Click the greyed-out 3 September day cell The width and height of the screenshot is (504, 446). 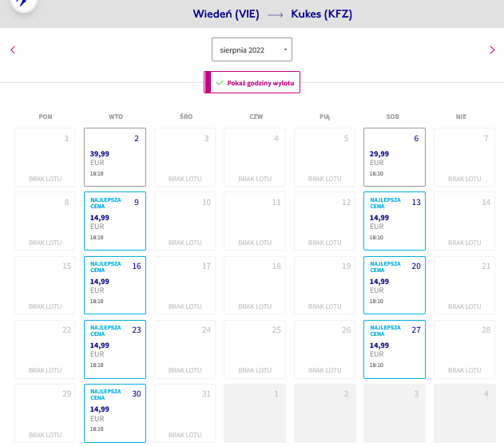click(395, 413)
